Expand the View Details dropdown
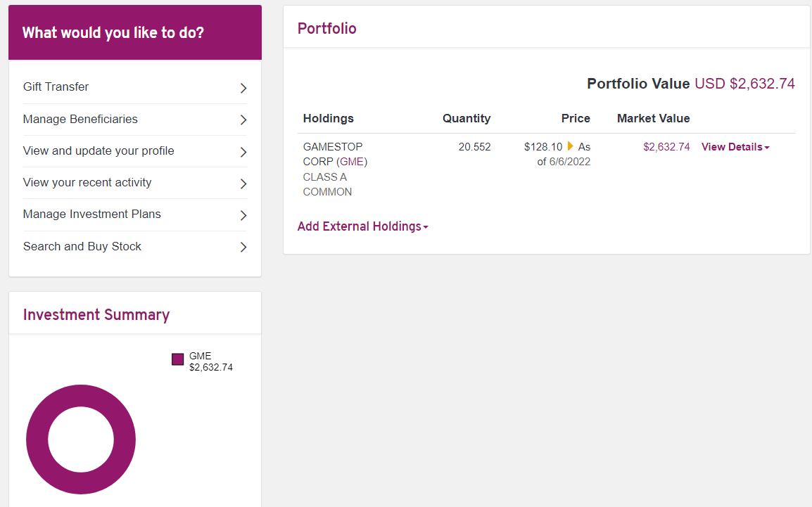The width and height of the screenshot is (812, 507). [735, 147]
